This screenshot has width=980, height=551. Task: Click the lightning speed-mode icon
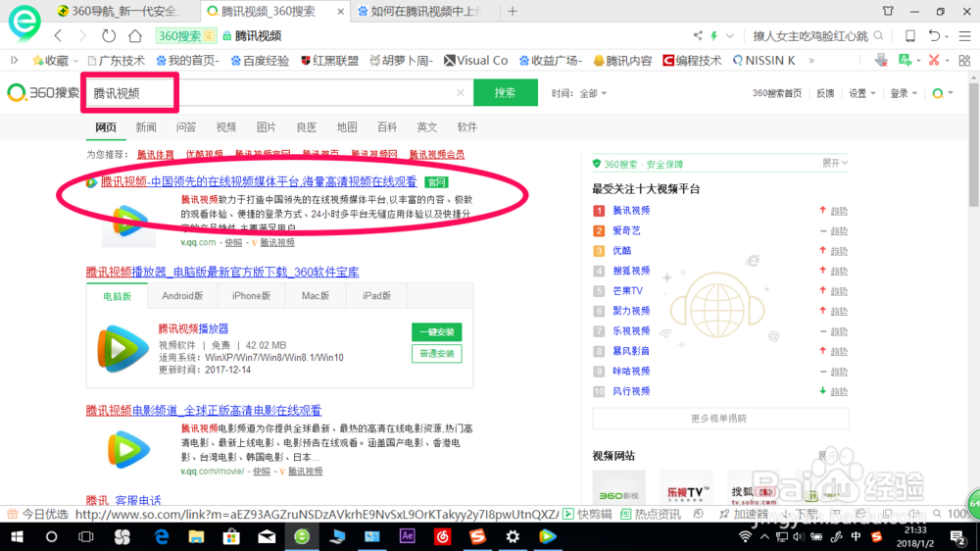coord(713,35)
